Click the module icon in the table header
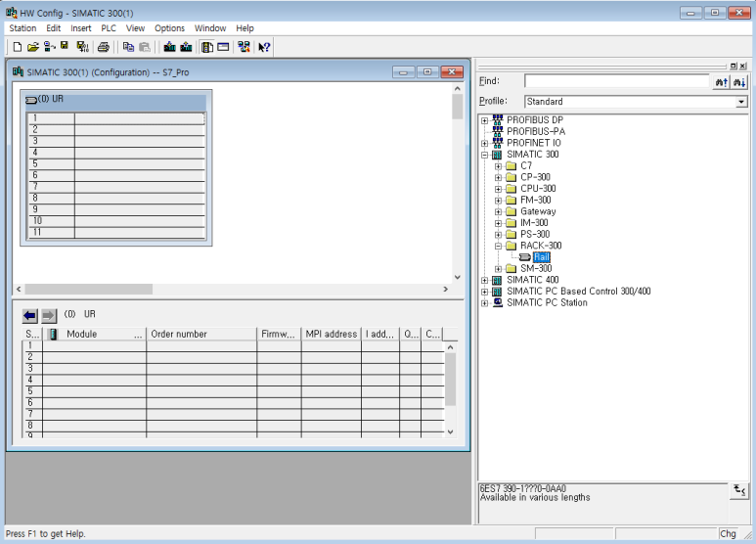The image size is (756, 544). [x=53, y=334]
